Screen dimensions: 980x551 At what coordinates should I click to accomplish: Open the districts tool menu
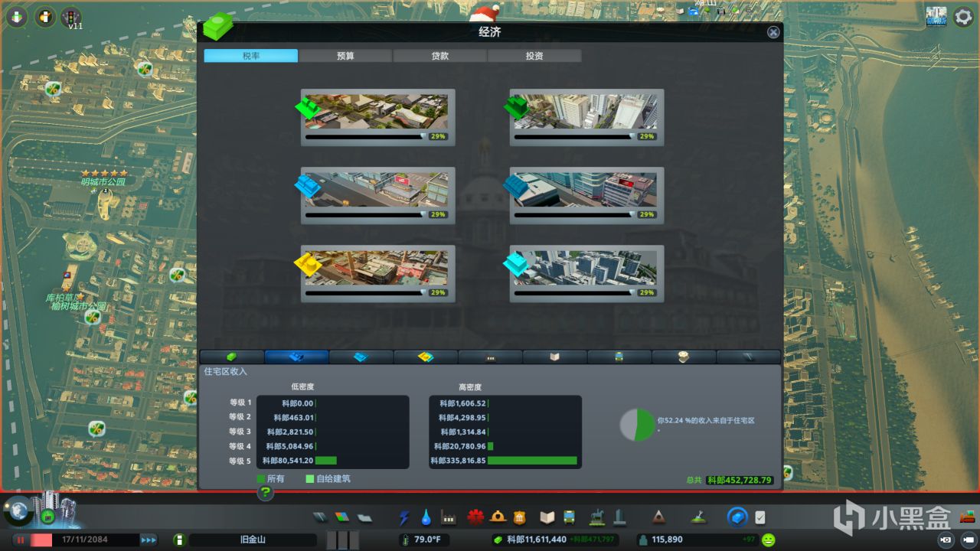point(364,518)
